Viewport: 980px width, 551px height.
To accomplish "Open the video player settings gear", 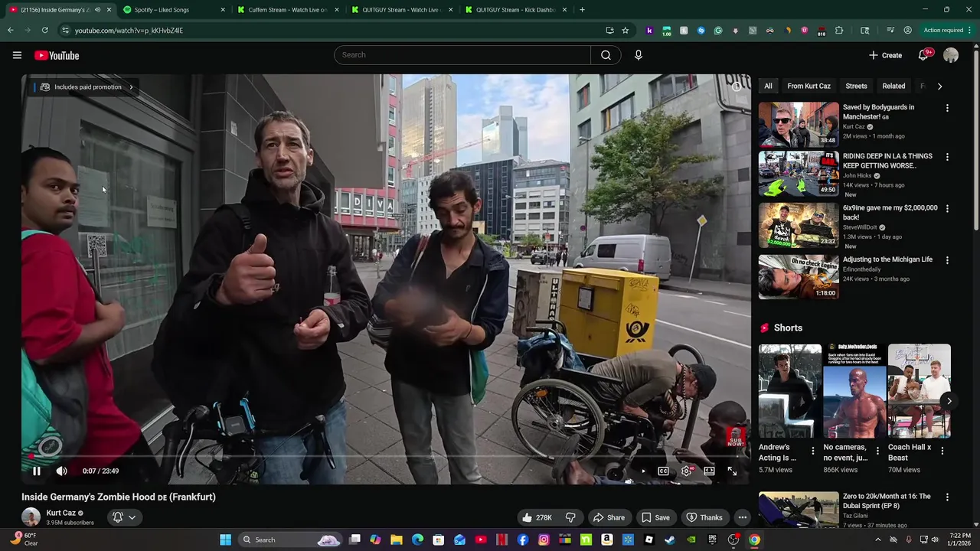I will tap(687, 471).
